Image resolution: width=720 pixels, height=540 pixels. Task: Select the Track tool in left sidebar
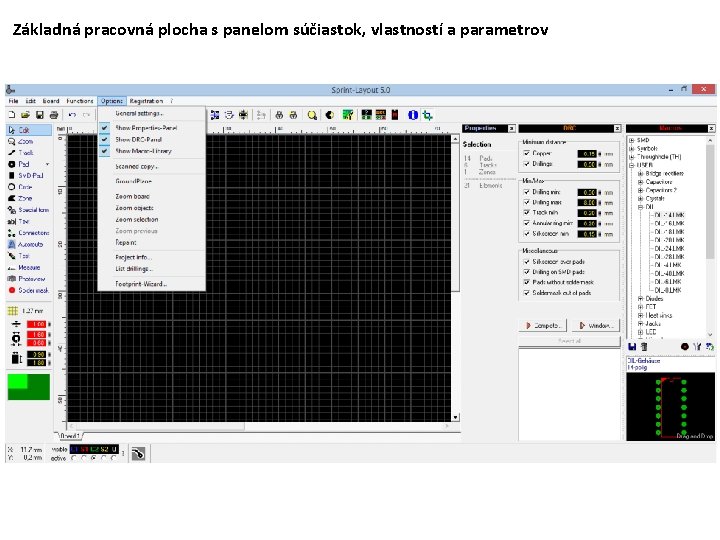[x=28, y=152]
